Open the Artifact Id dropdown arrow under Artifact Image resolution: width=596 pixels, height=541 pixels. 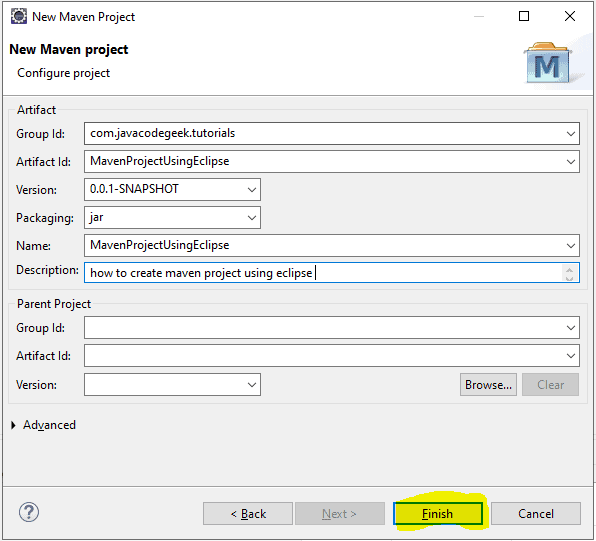coord(570,162)
